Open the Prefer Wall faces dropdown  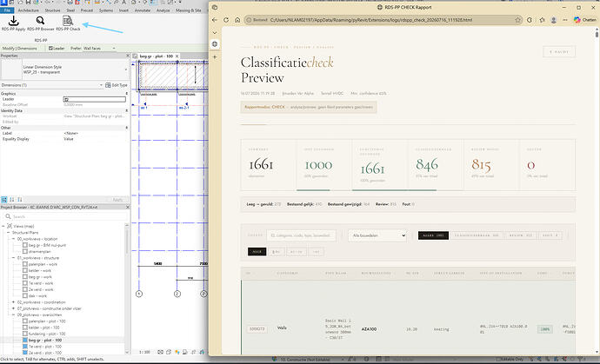[x=99, y=49]
